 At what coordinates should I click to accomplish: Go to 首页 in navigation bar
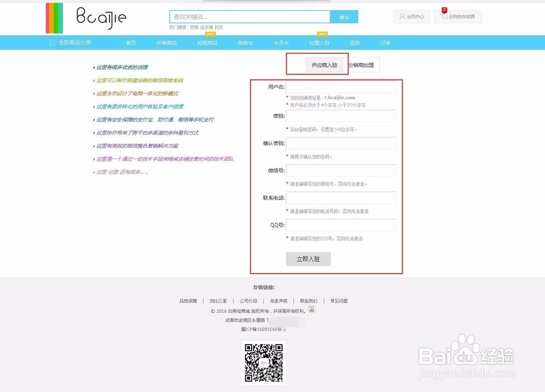click(x=131, y=43)
